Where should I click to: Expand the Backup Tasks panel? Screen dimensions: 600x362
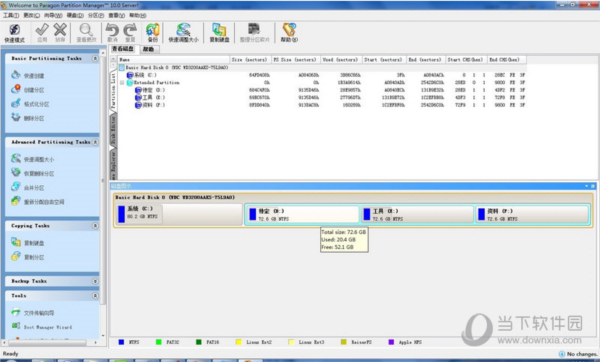[x=95, y=281]
